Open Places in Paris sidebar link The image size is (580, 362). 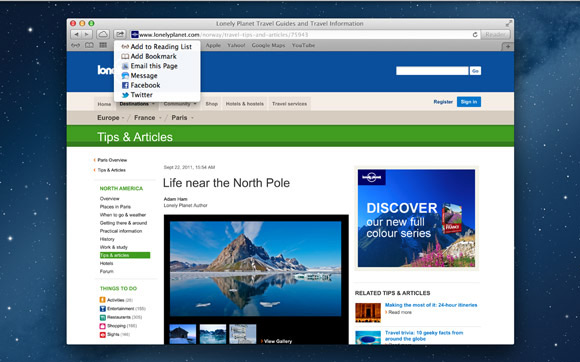(115, 207)
